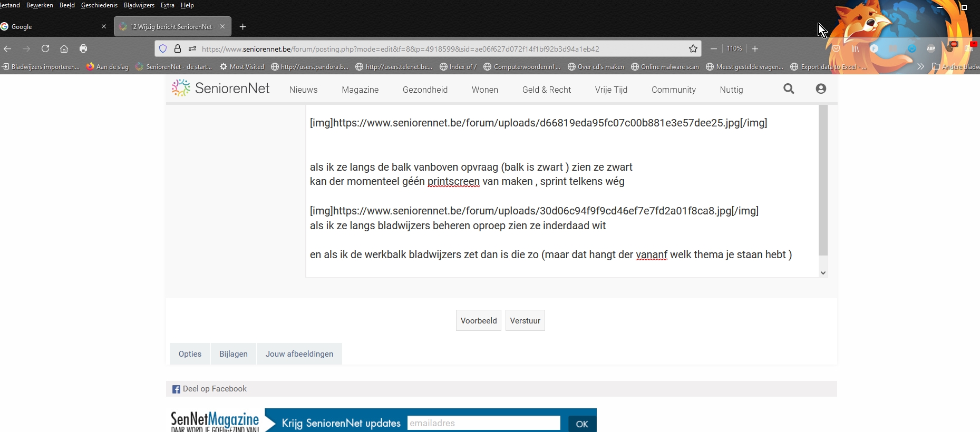980x432 pixels.
Task: Open the Geld & Recht navigation item
Action: (x=547, y=90)
